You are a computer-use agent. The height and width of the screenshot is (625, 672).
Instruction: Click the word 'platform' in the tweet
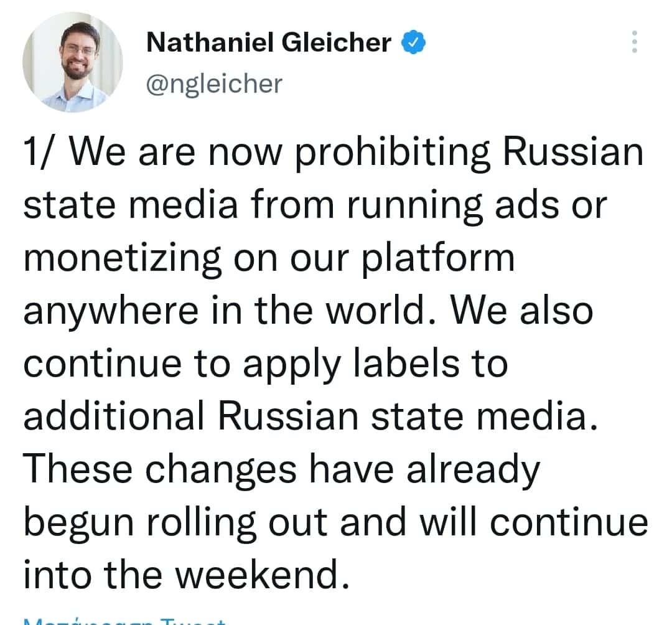click(437, 259)
